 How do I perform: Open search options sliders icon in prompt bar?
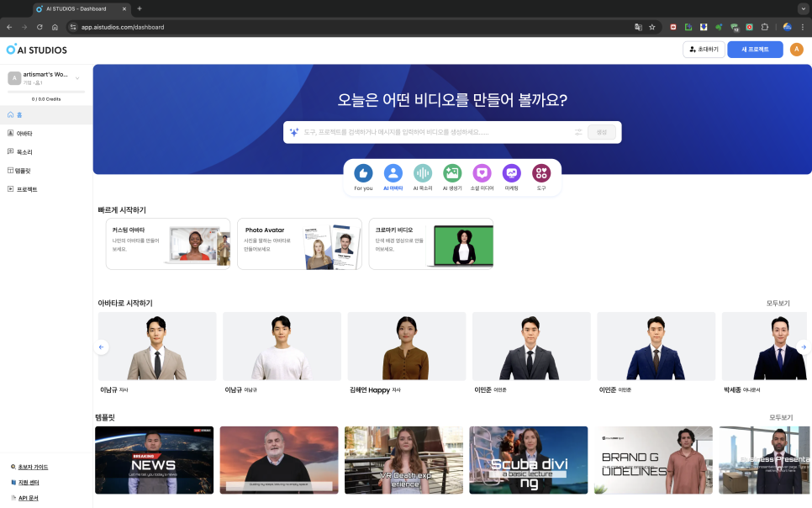(578, 132)
